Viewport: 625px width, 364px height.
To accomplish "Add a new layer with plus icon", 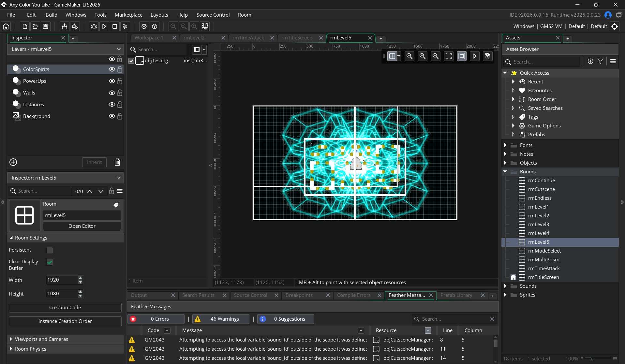I will click(13, 162).
